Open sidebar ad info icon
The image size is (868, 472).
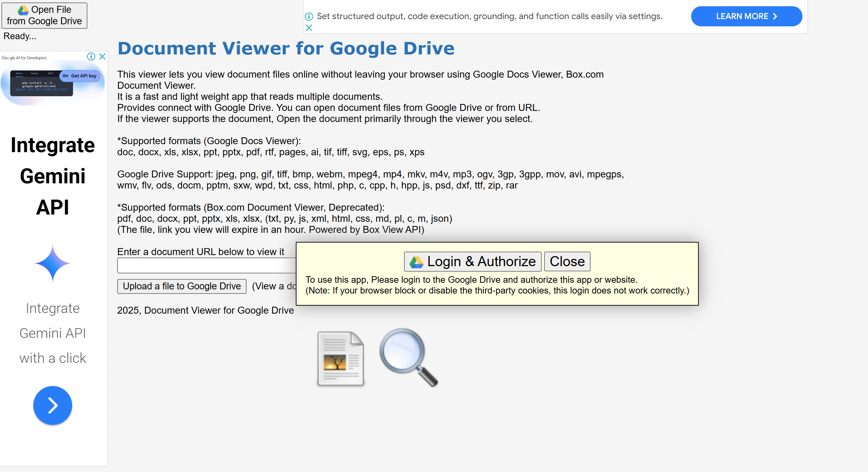pyautogui.click(x=91, y=56)
